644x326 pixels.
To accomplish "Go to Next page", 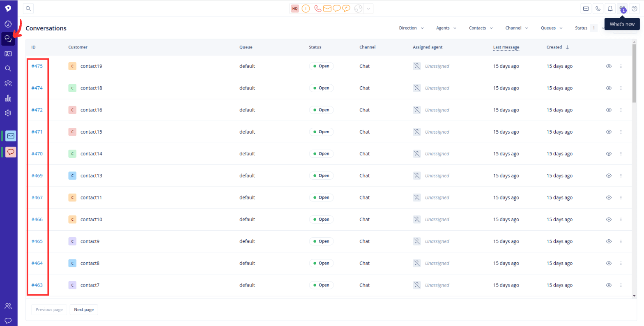I will point(84,310).
